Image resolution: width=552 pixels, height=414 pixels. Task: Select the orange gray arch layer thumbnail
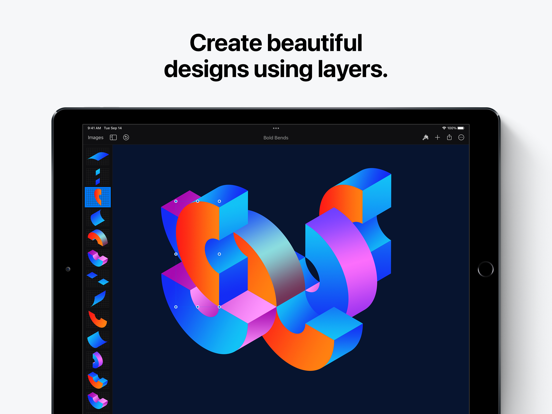pos(98,238)
